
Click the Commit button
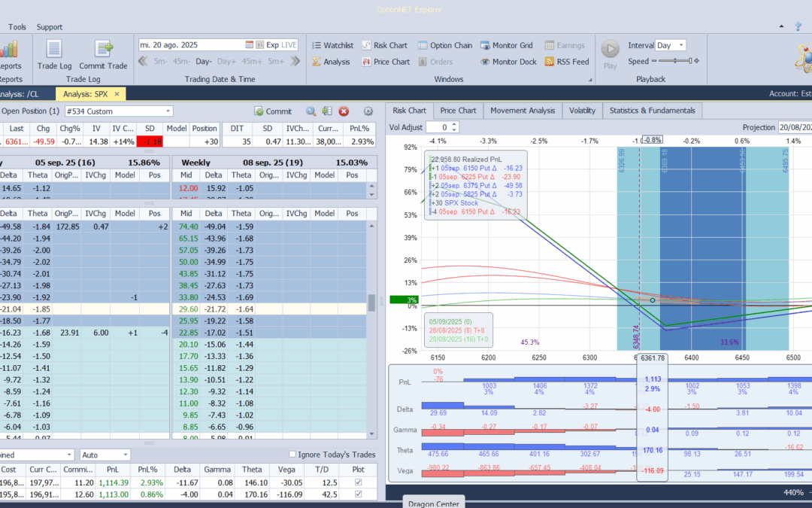tap(273, 111)
